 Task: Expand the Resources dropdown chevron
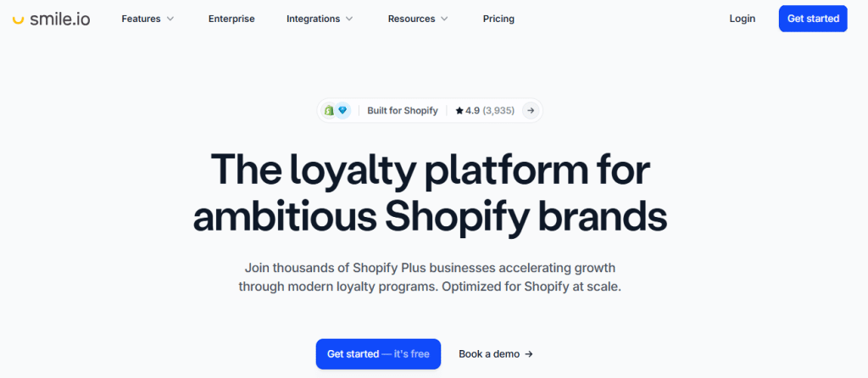click(x=445, y=19)
